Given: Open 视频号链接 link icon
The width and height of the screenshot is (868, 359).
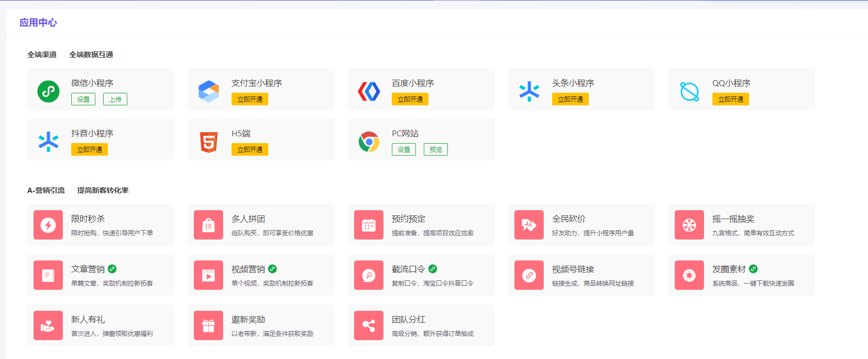Looking at the screenshot, I should [529, 275].
